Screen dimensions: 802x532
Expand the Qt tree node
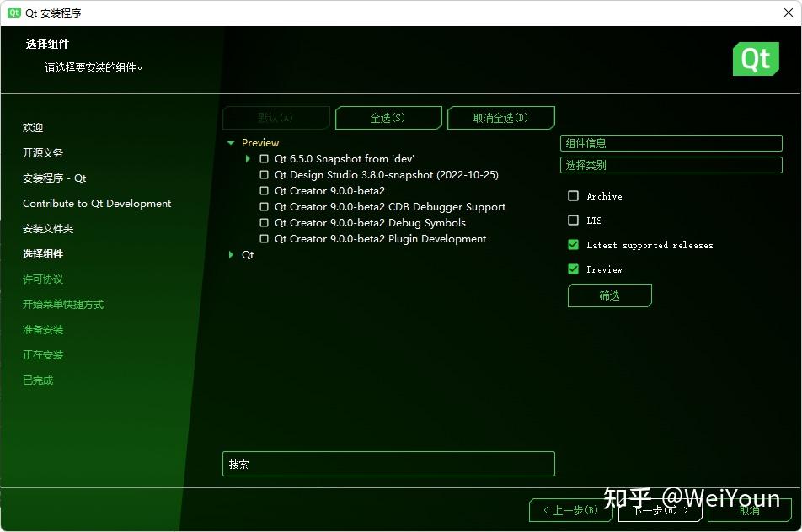231,254
